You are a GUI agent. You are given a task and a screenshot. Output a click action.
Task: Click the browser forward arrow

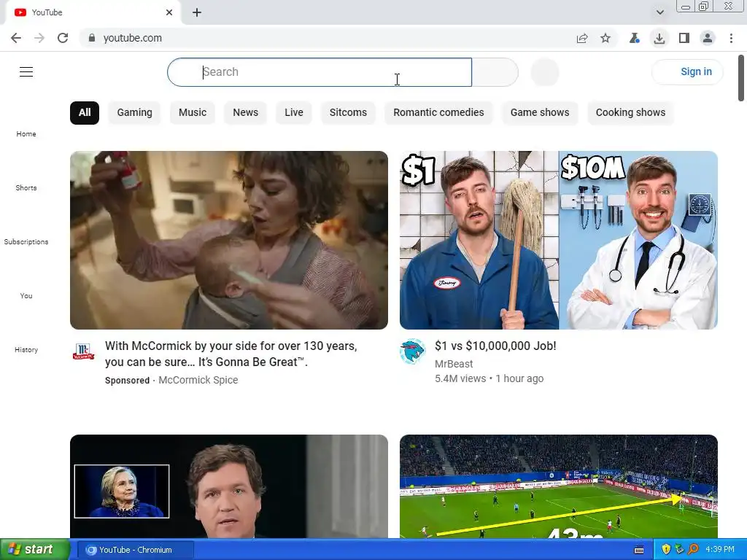39,38
